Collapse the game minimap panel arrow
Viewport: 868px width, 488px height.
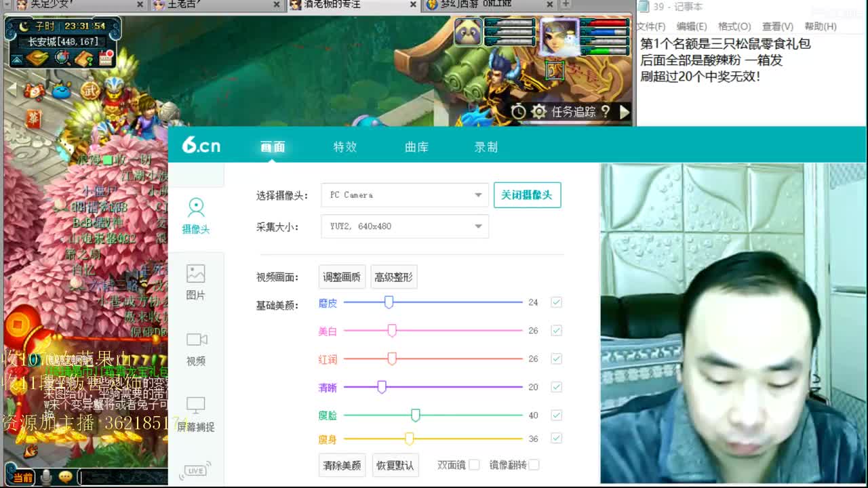point(17,60)
